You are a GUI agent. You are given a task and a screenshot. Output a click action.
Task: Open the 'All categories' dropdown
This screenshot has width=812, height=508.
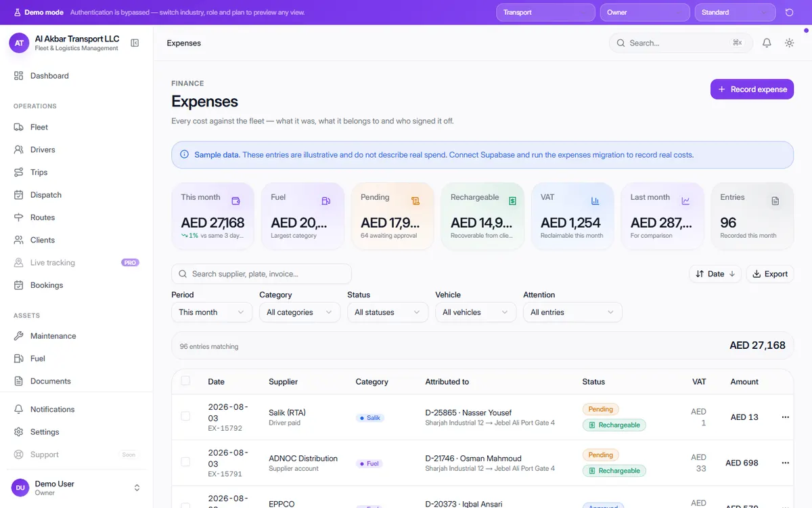300,312
